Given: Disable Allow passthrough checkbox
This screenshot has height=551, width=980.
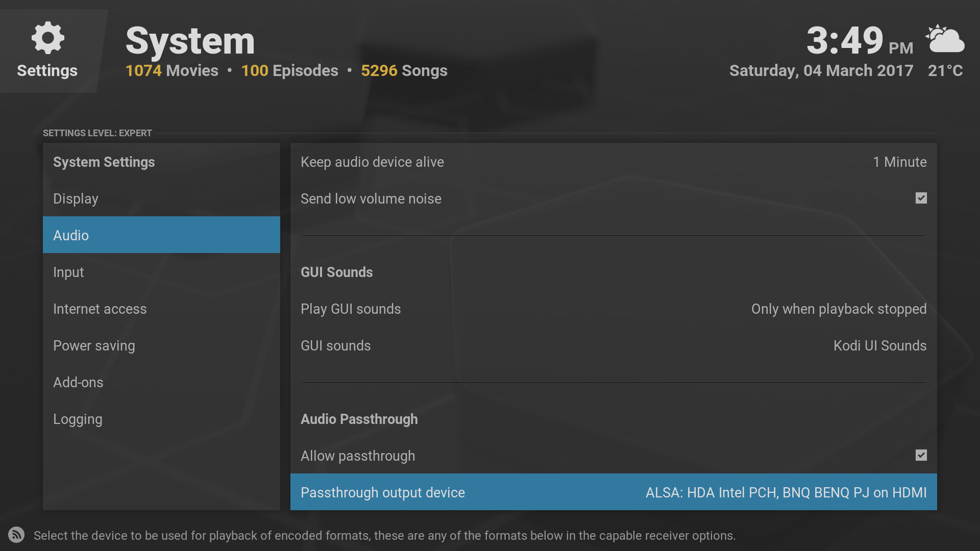Looking at the screenshot, I should [921, 455].
